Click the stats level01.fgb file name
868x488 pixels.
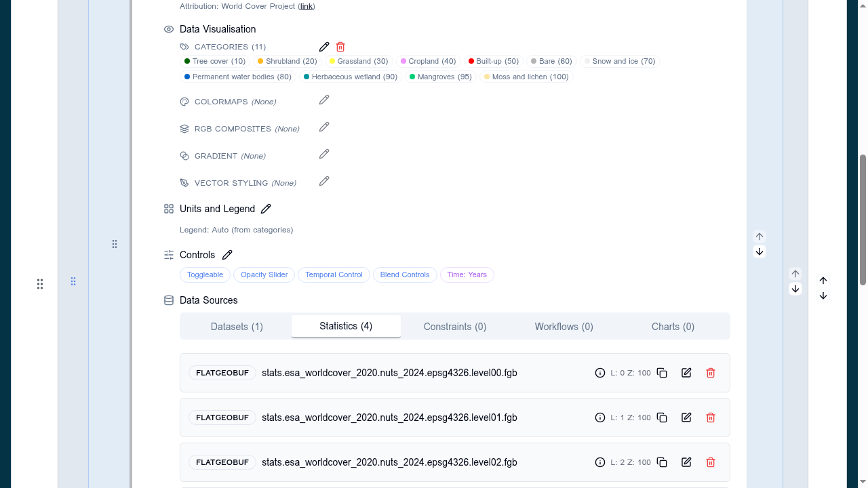pyautogui.click(x=389, y=418)
